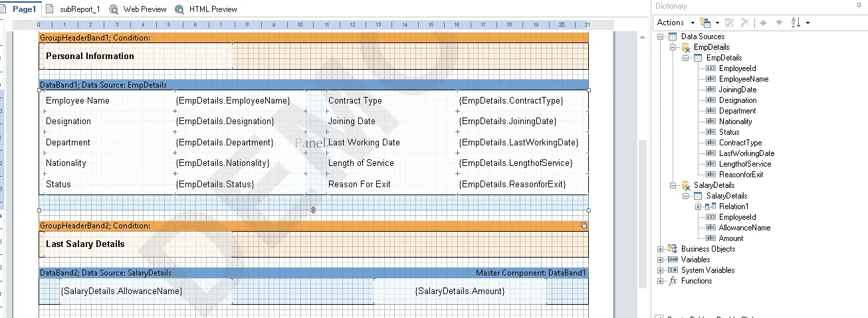Screen dimensions: 868x318
Task: Select the Nationality column in Dictionary
Action: (735, 121)
